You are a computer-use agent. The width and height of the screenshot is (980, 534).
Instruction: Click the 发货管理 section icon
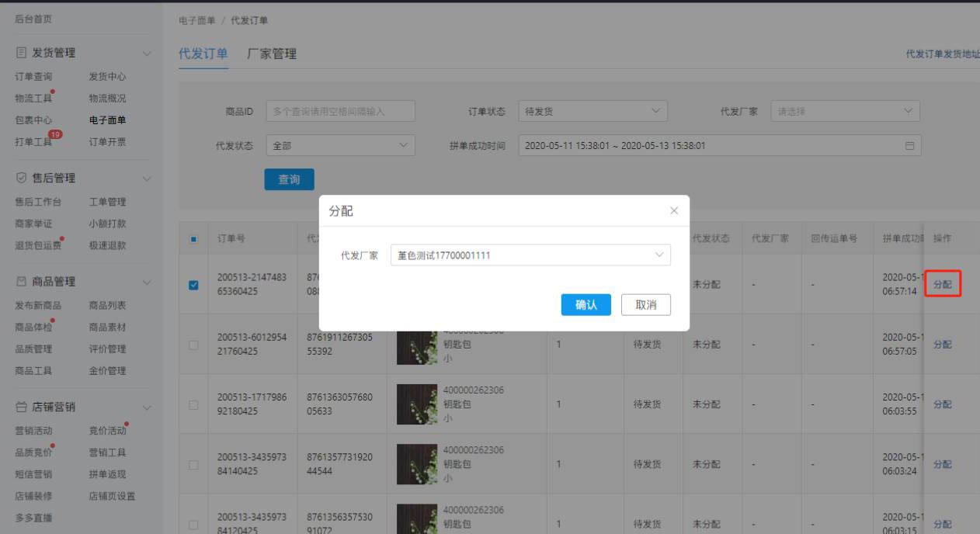(21, 53)
